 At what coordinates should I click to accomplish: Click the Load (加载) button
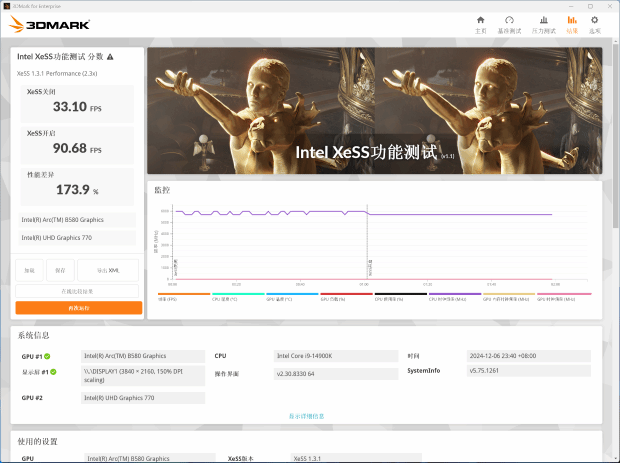point(29,270)
